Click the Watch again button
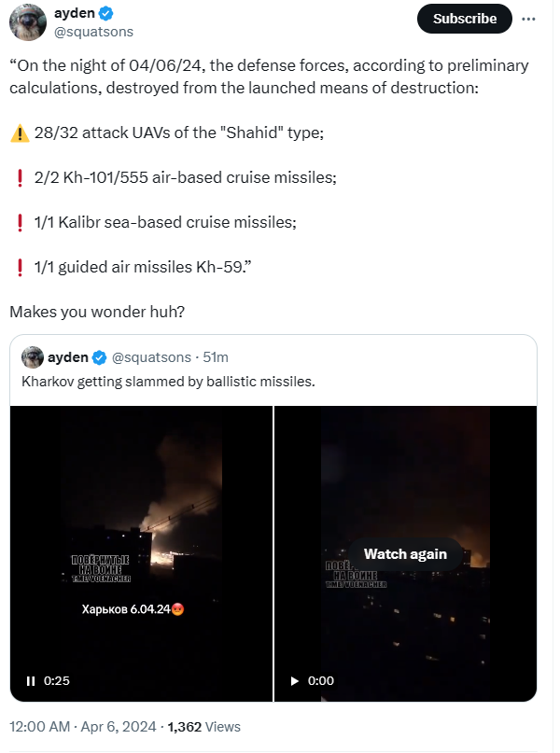Image resolution: width=560 pixels, height=753 pixels. (405, 554)
